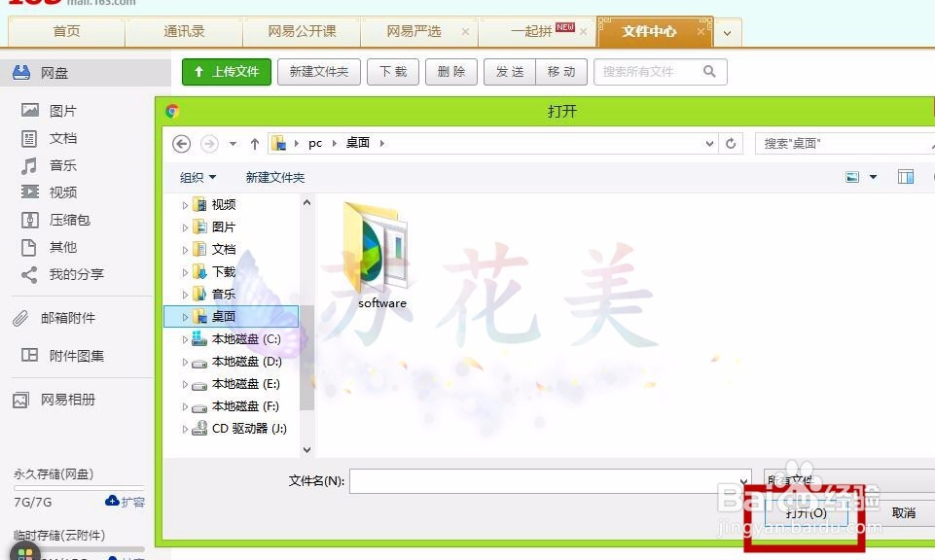Click 新建文件夹 in dialog toolbar

point(275,178)
